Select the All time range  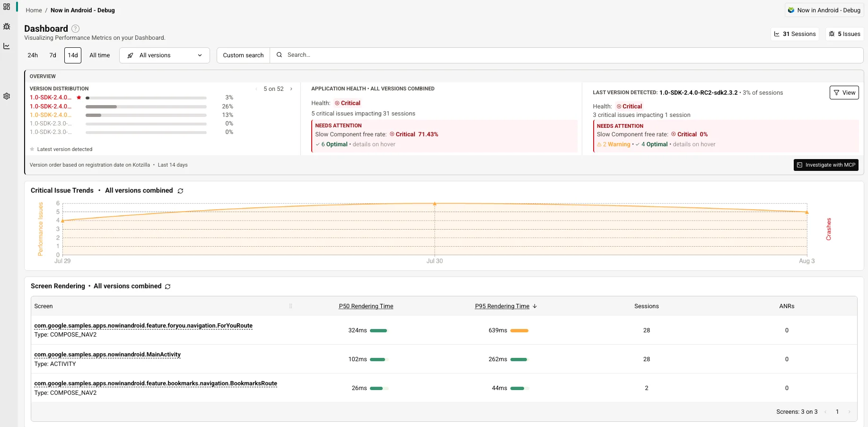click(99, 55)
